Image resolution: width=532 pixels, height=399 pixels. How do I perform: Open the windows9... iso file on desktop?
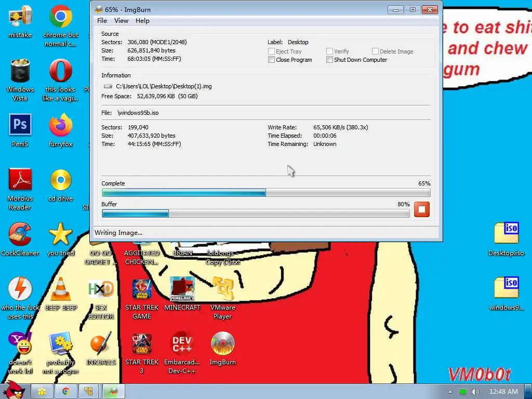pyautogui.click(x=506, y=288)
